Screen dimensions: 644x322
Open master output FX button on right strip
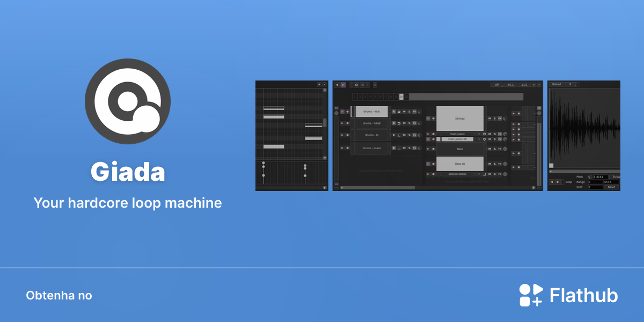pyautogui.click(x=539, y=108)
